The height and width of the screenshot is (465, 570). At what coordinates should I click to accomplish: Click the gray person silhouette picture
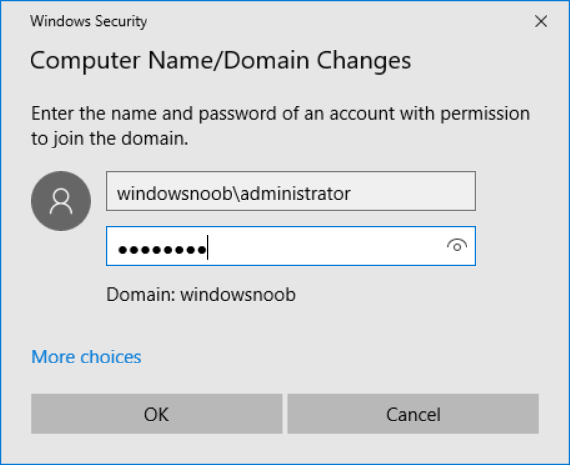[x=61, y=201]
